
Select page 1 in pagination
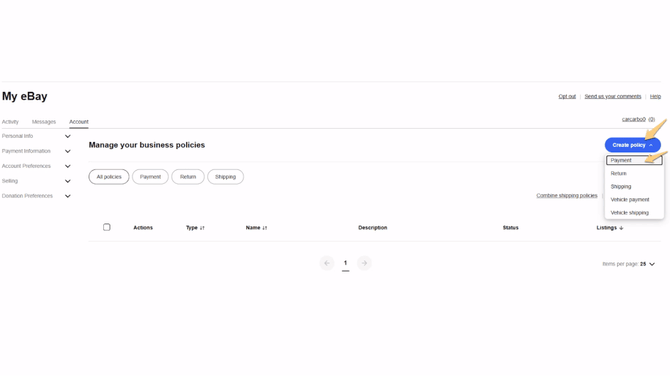point(345,263)
